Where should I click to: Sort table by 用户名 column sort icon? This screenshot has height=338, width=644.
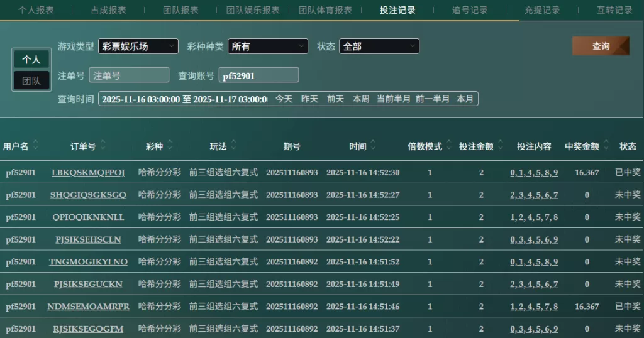click(36, 146)
